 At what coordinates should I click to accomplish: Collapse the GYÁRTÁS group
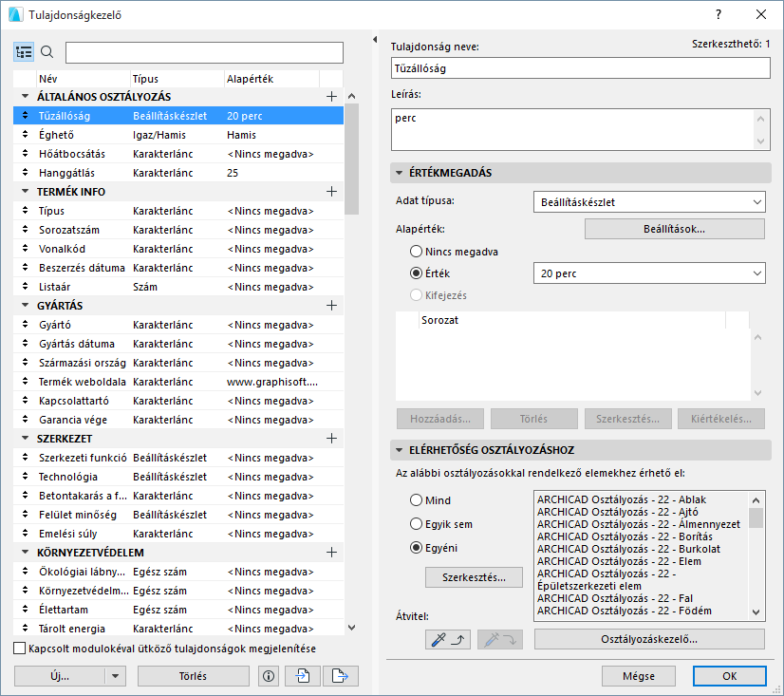(25, 305)
